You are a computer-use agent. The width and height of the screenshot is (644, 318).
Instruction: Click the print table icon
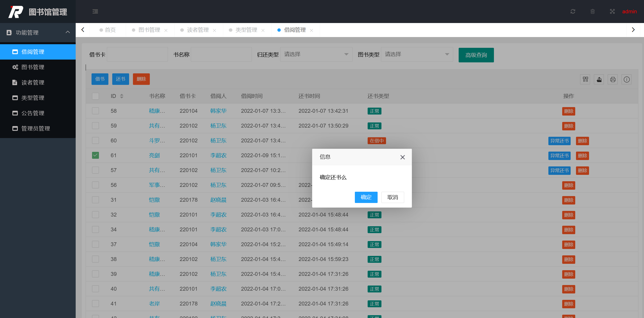click(613, 79)
